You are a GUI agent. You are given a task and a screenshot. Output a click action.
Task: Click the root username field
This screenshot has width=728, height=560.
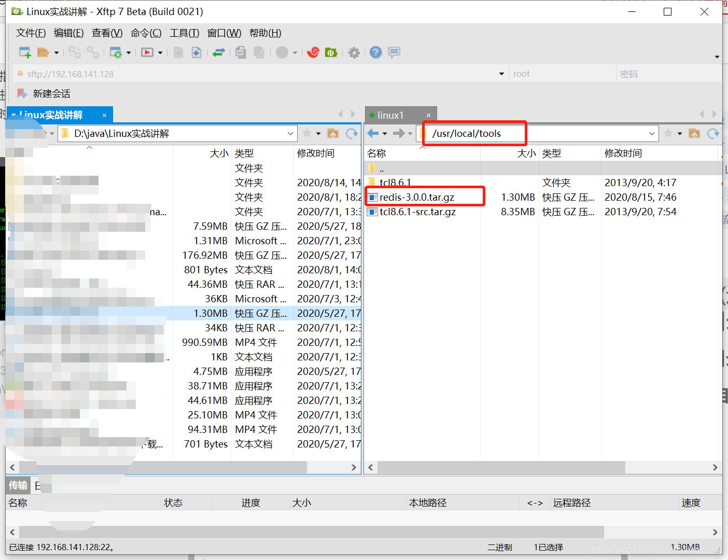click(x=563, y=74)
